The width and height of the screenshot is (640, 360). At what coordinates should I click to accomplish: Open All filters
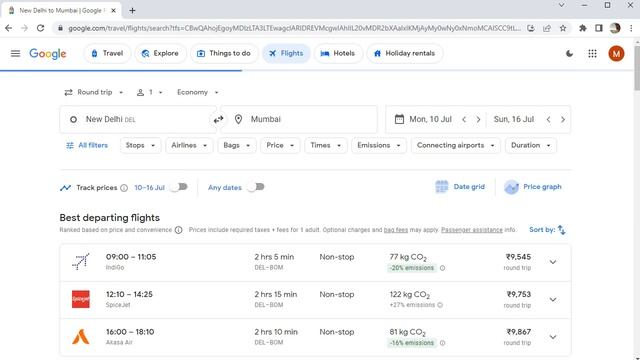(x=87, y=145)
